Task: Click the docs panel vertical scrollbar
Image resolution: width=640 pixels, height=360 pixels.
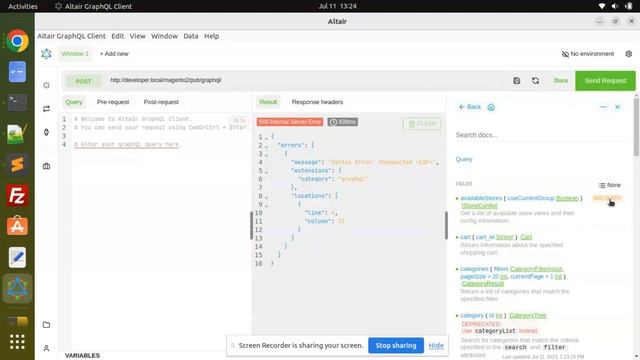Action: pyautogui.click(x=636, y=127)
